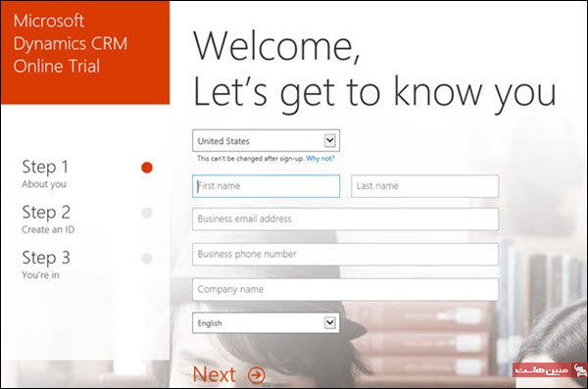Open the United States country dropdown

(x=266, y=141)
